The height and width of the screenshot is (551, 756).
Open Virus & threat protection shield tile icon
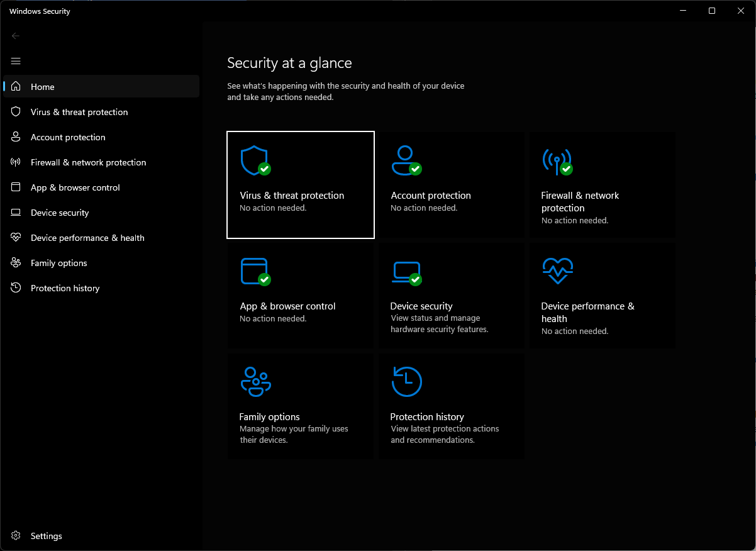click(255, 161)
